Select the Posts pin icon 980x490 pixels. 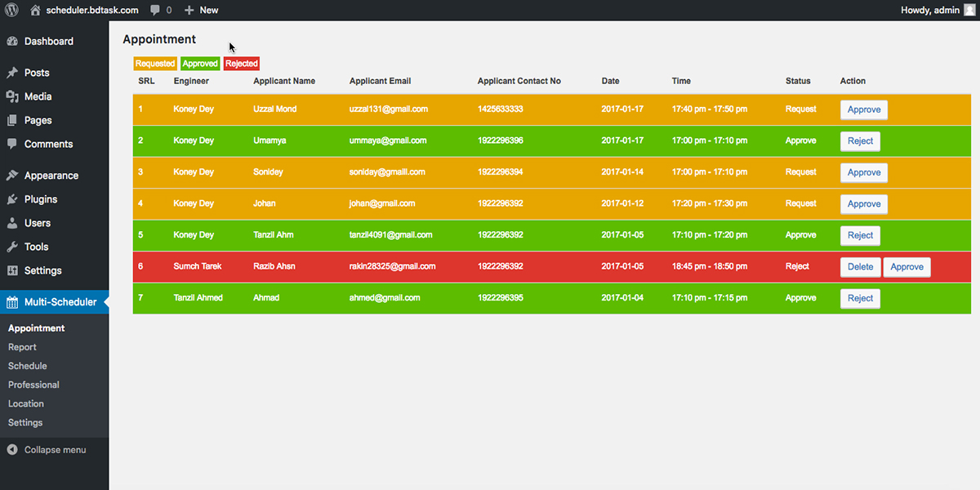(12, 73)
